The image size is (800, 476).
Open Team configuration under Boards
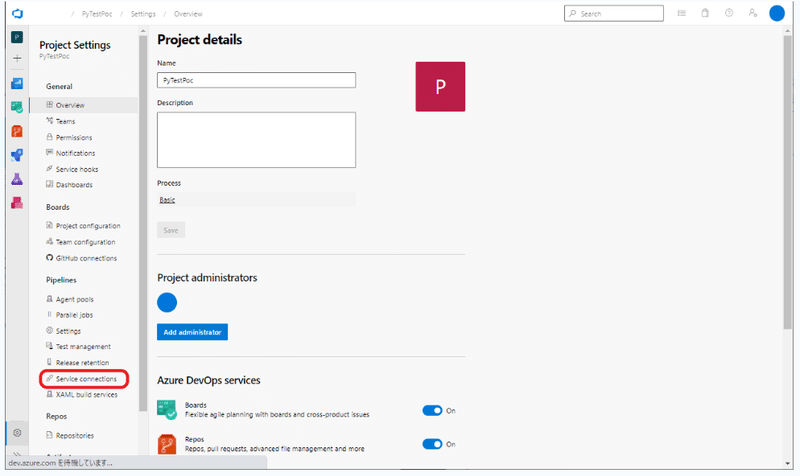point(85,242)
